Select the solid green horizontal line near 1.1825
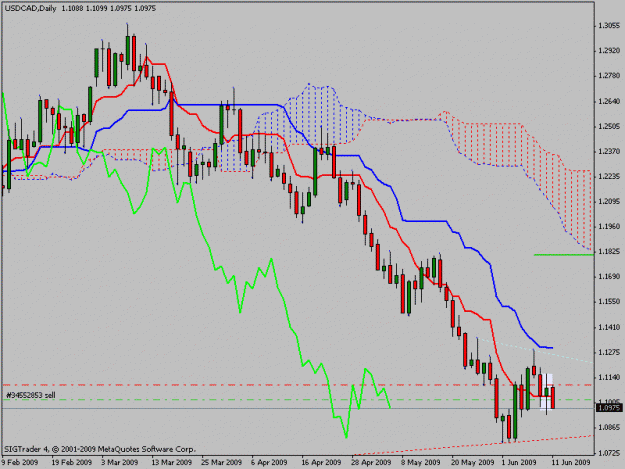 tap(563, 254)
